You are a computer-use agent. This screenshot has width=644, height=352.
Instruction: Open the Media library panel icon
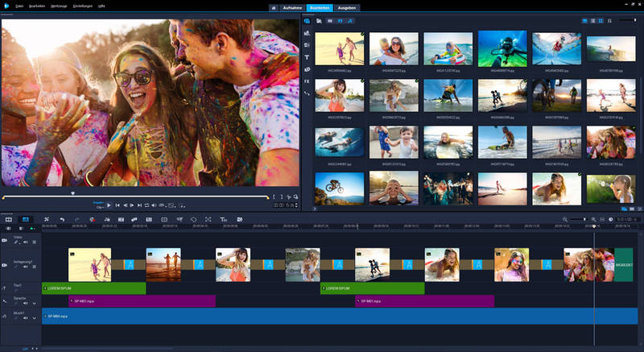click(x=307, y=21)
